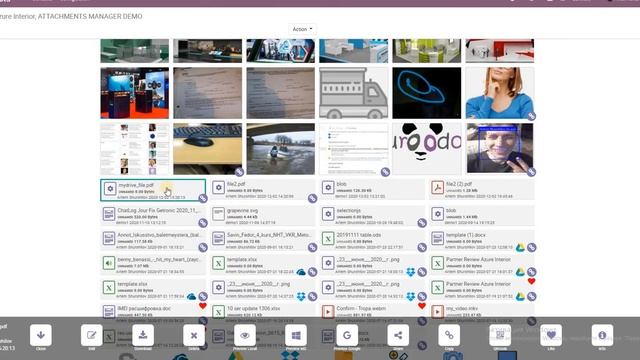
Task: Select the blue neon phone icon thumbnail
Action: click(427, 93)
